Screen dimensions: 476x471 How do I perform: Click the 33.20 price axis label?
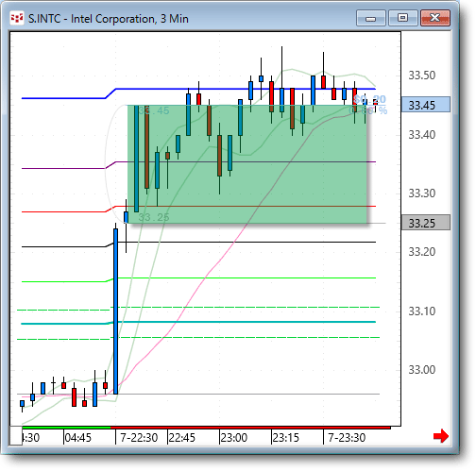(x=422, y=252)
